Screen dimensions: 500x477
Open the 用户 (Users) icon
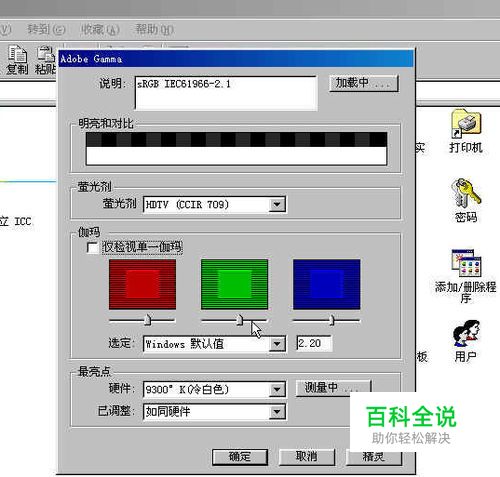[x=466, y=341]
